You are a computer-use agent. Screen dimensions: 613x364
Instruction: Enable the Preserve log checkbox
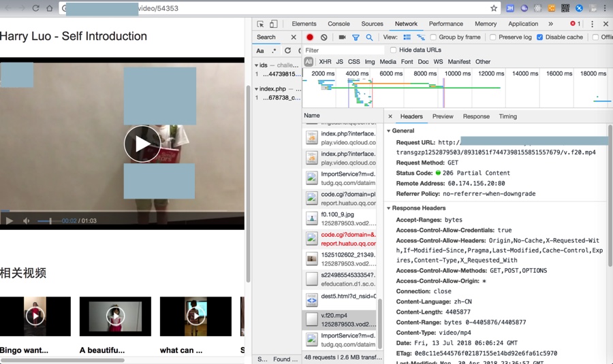pyautogui.click(x=493, y=37)
